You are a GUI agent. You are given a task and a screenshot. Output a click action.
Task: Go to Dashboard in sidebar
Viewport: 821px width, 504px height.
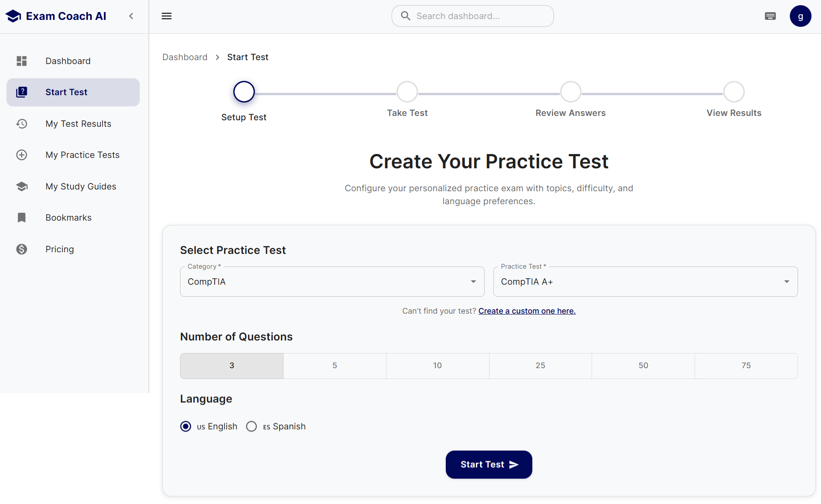coord(73,61)
